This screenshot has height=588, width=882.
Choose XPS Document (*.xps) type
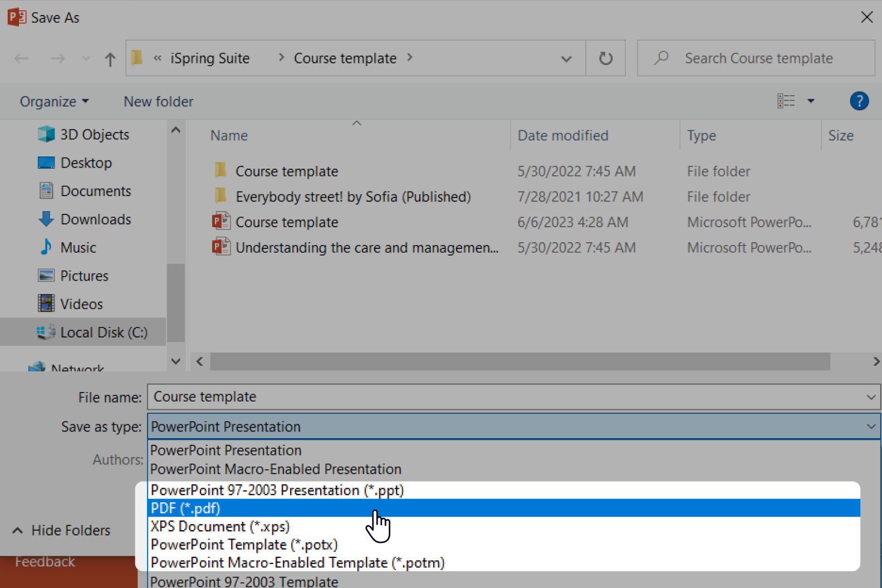(x=504, y=526)
